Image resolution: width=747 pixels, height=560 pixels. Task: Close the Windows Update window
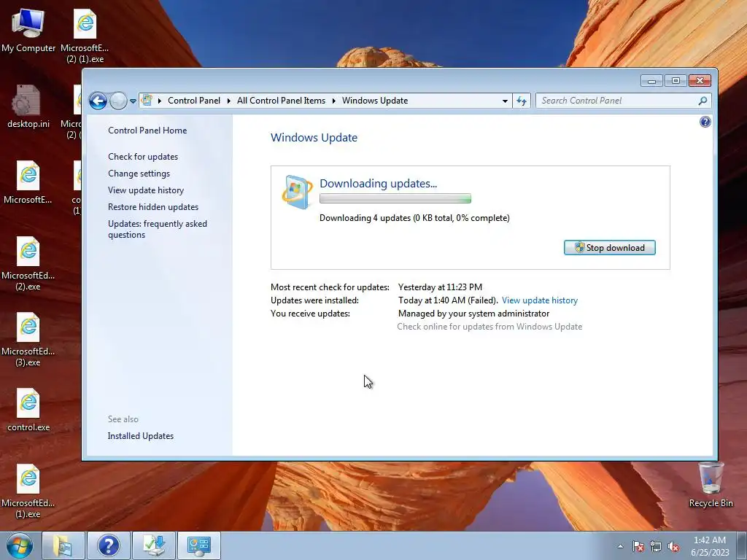[x=700, y=81]
